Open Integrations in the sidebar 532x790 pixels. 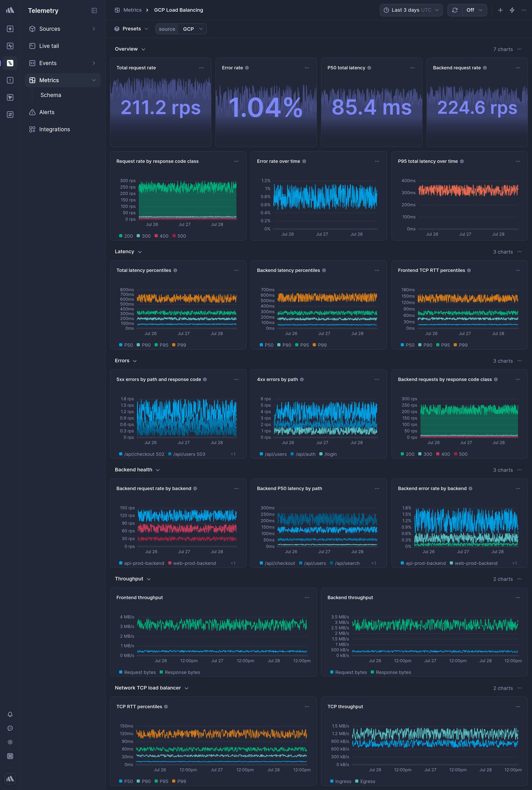click(x=63, y=129)
